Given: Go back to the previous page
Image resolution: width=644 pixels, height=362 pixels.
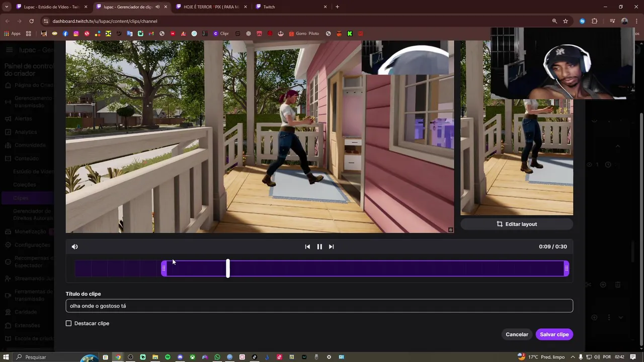Looking at the screenshot, I should pos(8,21).
